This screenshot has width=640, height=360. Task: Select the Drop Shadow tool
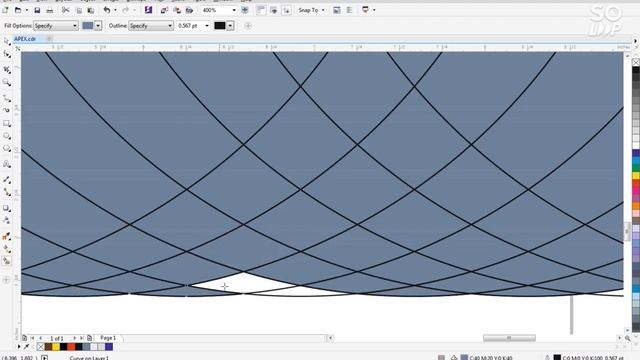click(x=7, y=208)
